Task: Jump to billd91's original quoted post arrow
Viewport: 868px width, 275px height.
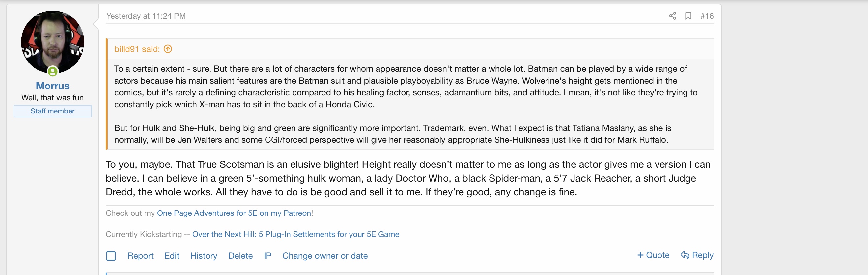Action: pyautogui.click(x=168, y=49)
